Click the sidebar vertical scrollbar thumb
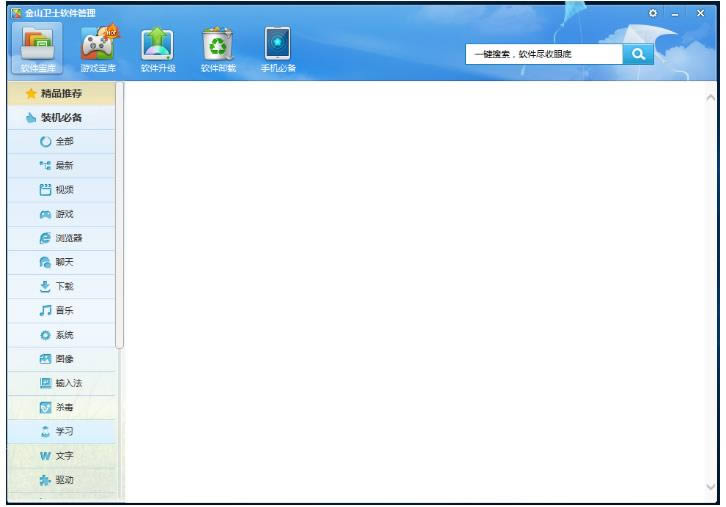726x507 pixels. point(120,215)
